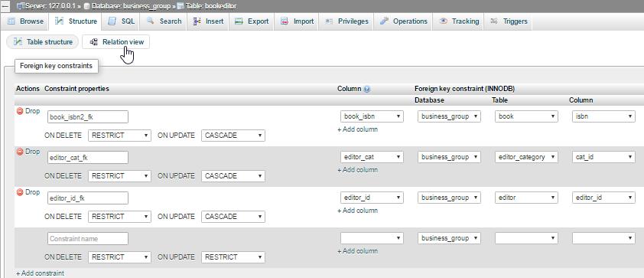The image size is (644, 278).
Task: Open the editor_id foreign column dropdown
Action: 603,198
